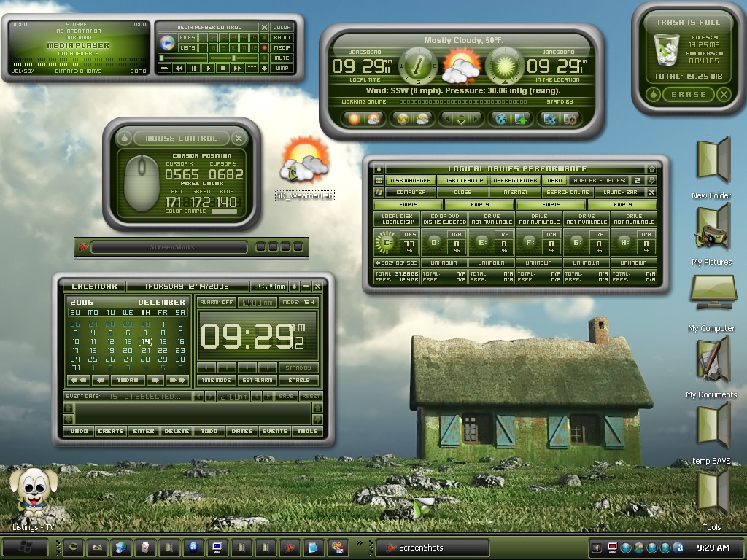The width and height of the screenshot is (747, 560).
Task: Open the My Computer desktop icon
Action: 713,292
